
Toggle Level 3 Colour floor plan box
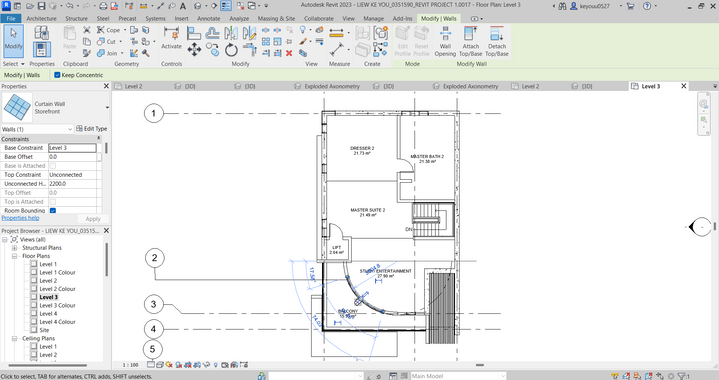click(33, 305)
